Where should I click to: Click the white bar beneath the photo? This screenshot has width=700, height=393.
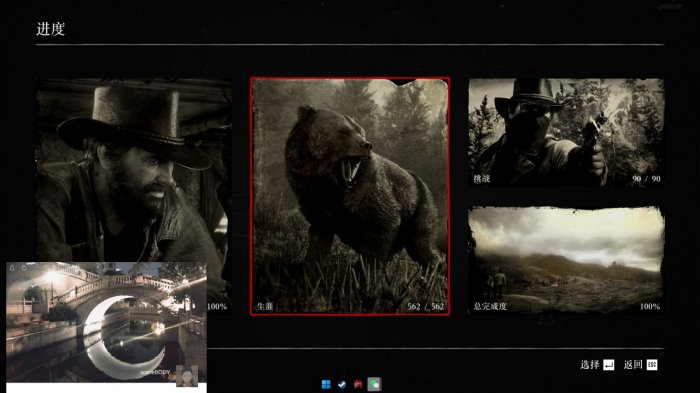point(106,388)
